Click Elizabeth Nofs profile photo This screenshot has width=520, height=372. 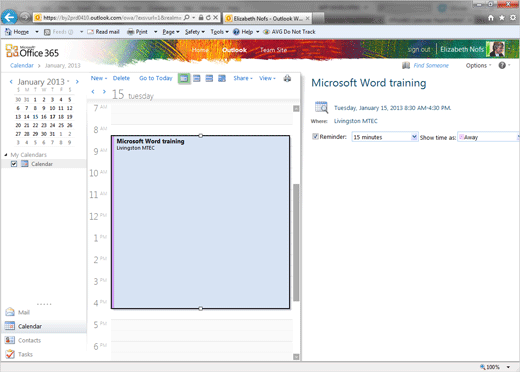tap(496, 49)
